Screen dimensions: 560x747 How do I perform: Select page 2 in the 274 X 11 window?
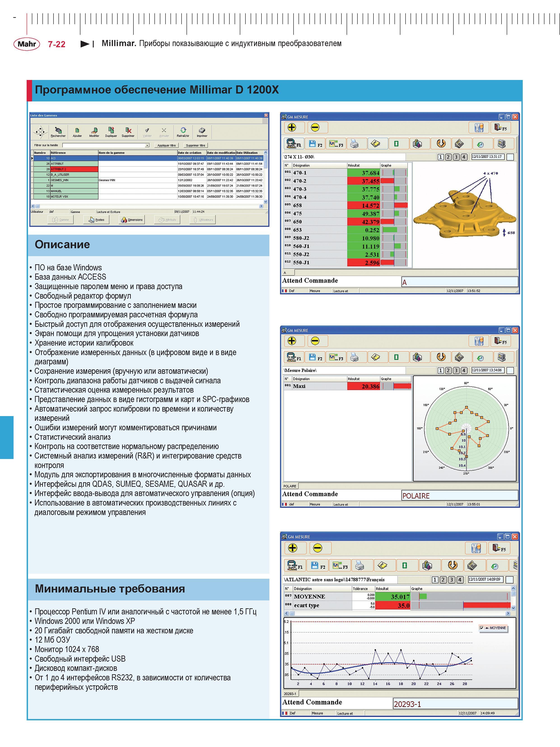pyautogui.click(x=448, y=157)
